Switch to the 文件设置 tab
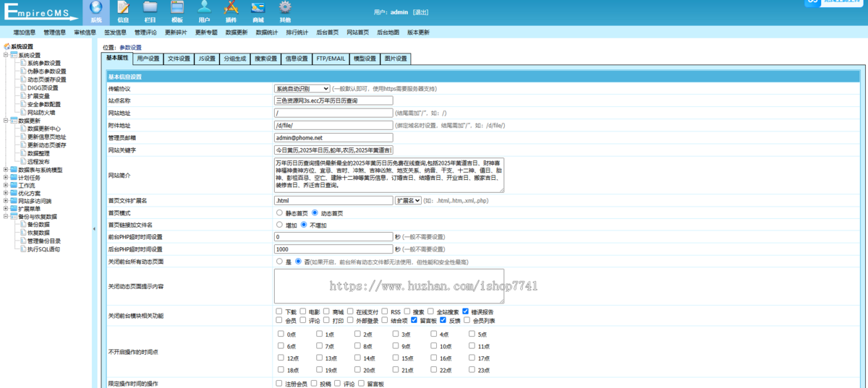The width and height of the screenshot is (868, 388). click(179, 59)
